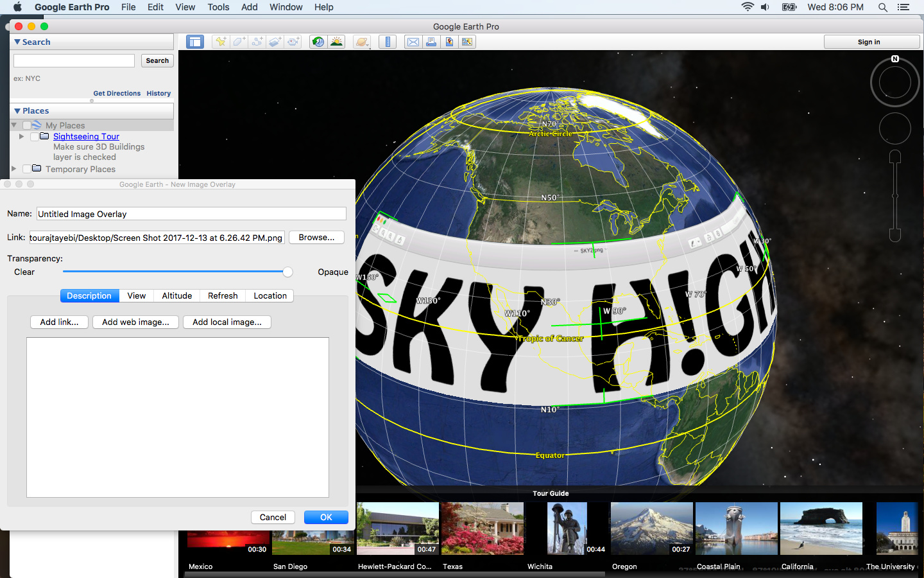Viewport: 924px width, 578px height.
Task: Select the Description tab
Action: point(89,295)
